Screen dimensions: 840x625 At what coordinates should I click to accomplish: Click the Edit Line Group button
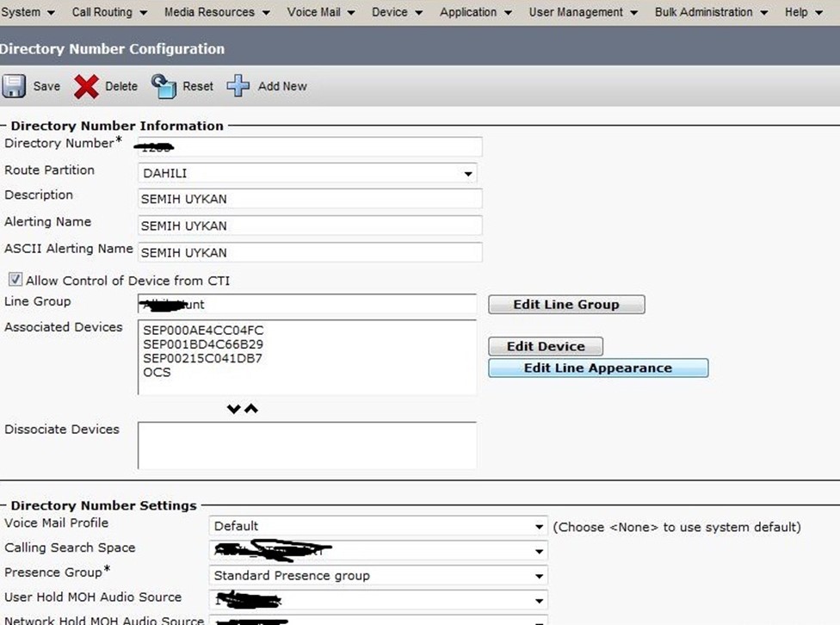565,305
